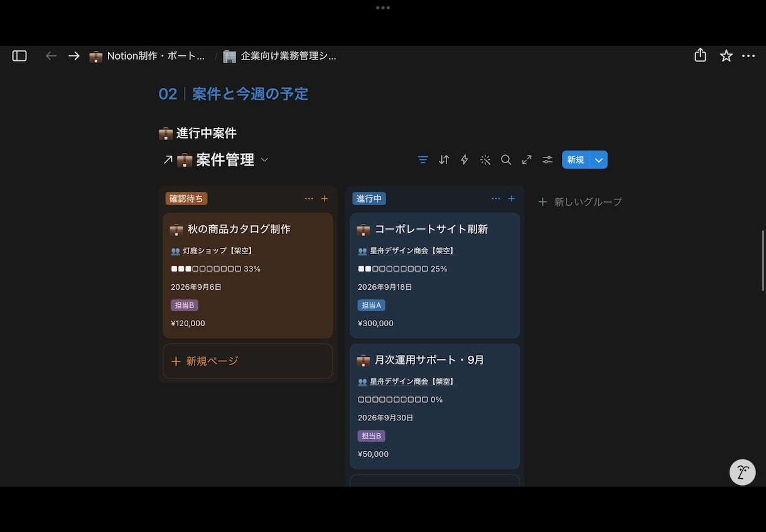Click the 新規 button

(576, 160)
